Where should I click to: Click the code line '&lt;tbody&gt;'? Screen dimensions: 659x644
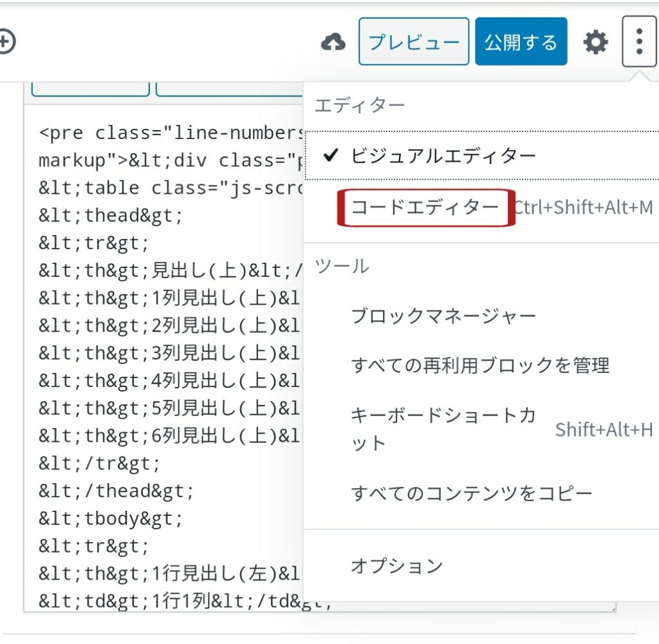click(x=111, y=518)
